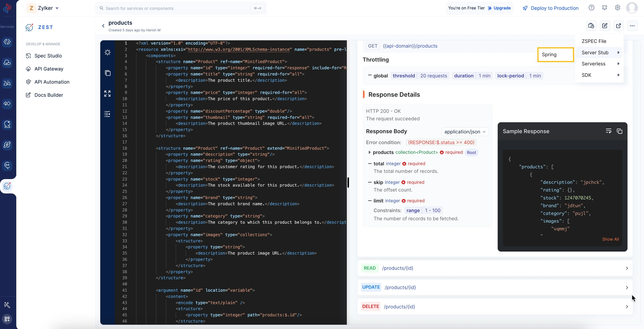
Task: Choose Spring server stub option
Action: pos(556,54)
